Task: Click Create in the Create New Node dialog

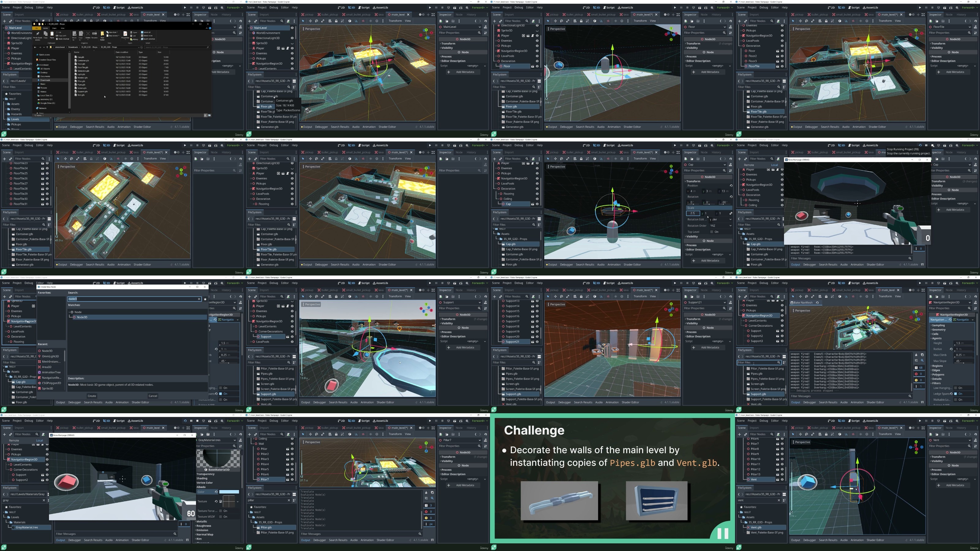Action: (x=92, y=396)
